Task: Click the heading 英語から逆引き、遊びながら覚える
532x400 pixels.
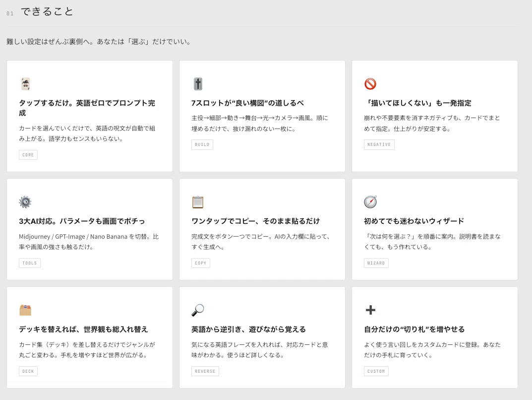Action: [x=249, y=329]
